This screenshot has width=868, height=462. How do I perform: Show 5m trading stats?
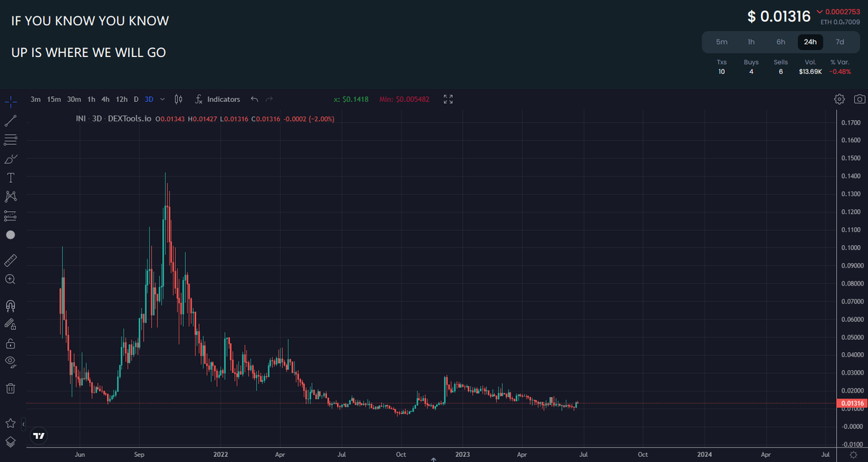[x=721, y=42]
